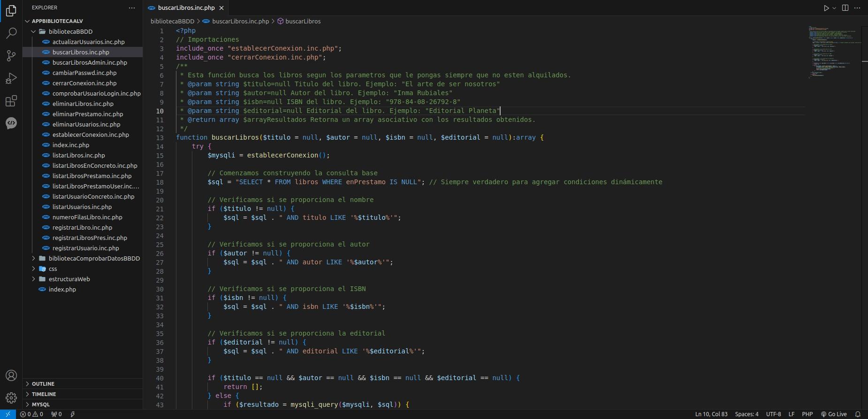Viewport: 868px width, 419px height.
Task: Open the Explorer view in activity bar
Action: click(x=11, y=10)
